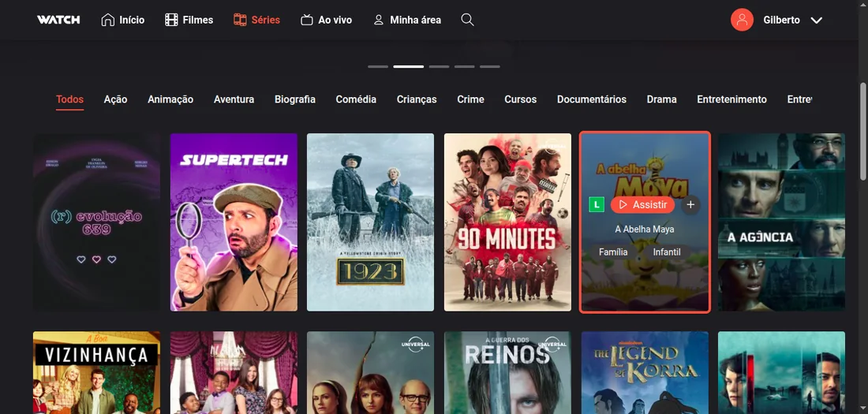Select the Todos genre tab

69,99
